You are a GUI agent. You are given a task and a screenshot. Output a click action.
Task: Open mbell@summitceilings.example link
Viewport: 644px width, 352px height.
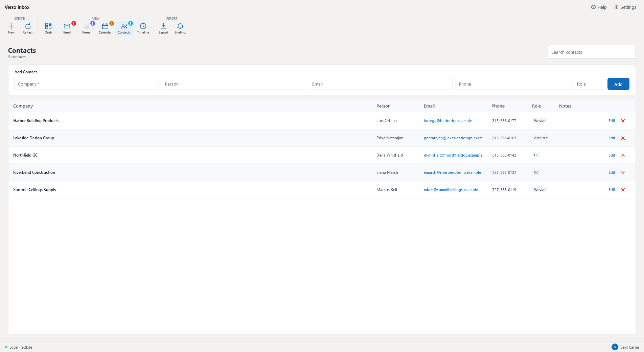coord(451,190)
